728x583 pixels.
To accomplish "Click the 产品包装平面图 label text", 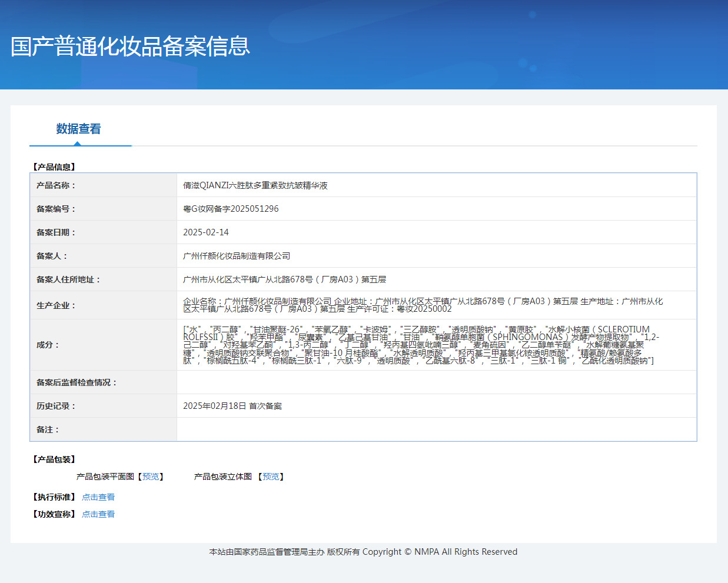I will click(105, 477).
